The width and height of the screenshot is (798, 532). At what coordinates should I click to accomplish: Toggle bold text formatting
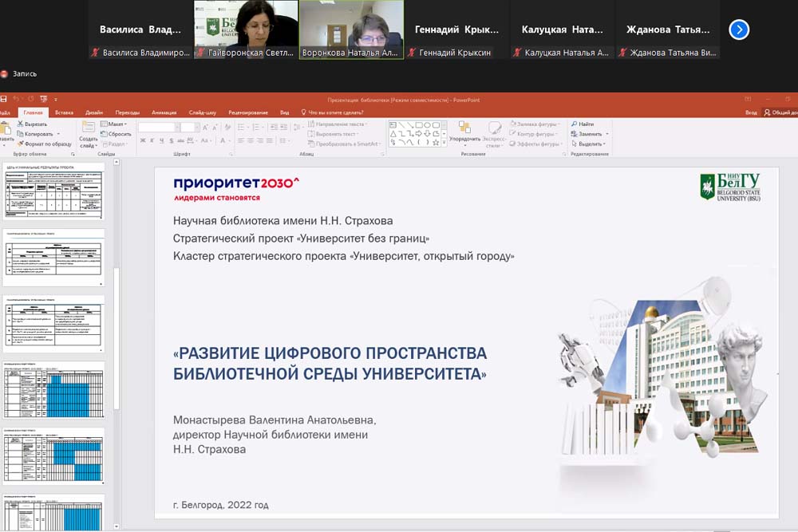[143, 141]
